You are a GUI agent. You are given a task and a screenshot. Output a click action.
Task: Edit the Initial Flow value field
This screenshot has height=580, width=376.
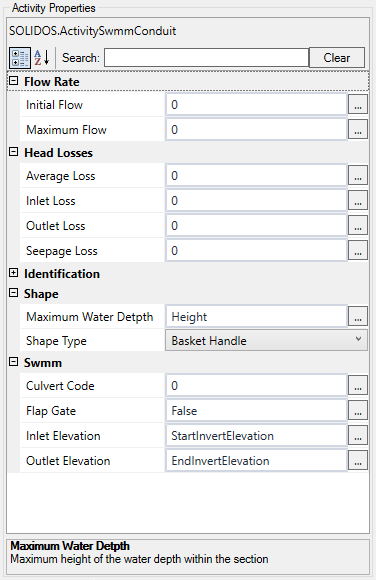256,105
